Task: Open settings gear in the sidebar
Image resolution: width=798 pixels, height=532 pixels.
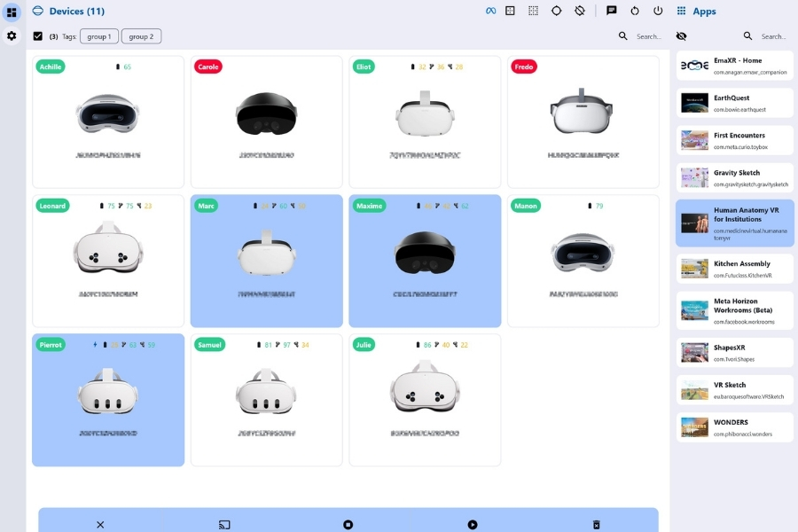Action: pos(12,36)
